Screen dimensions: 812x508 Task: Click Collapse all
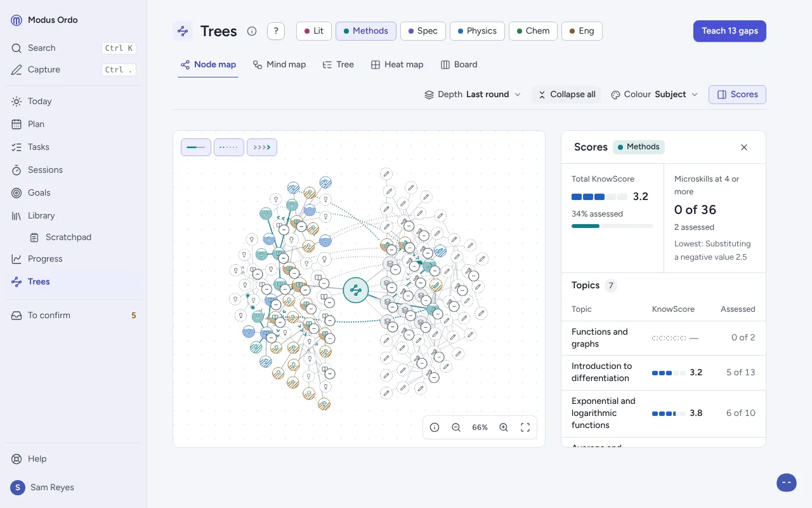point(566,95)
